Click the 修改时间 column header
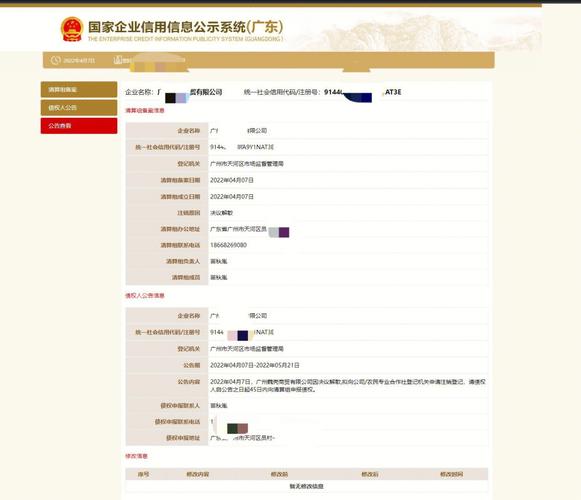 pyautogui.click(x=451, y=474)
